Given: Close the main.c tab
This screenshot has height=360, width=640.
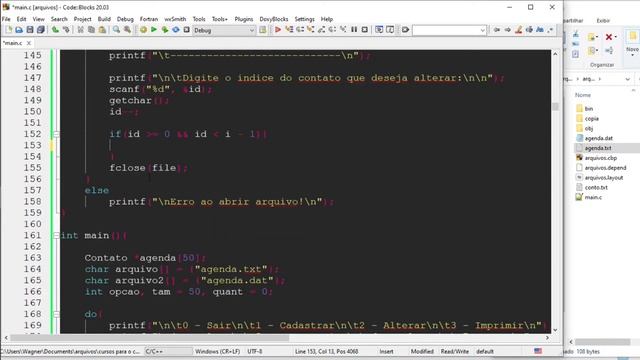Looking at the screenshot, I should click(29, 43).
